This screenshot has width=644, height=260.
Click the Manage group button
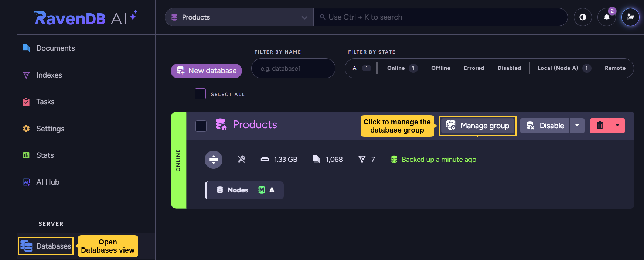point(477,126)
